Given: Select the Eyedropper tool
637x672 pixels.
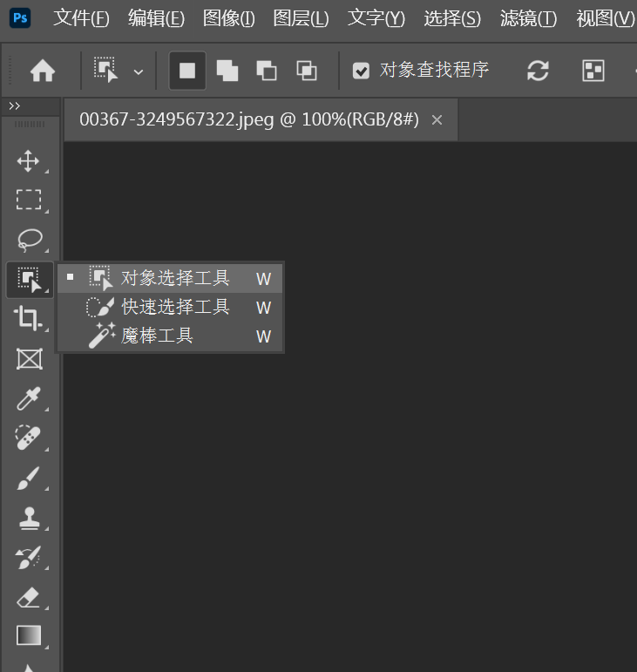Looking at the screenshot, I should point(29,398).
